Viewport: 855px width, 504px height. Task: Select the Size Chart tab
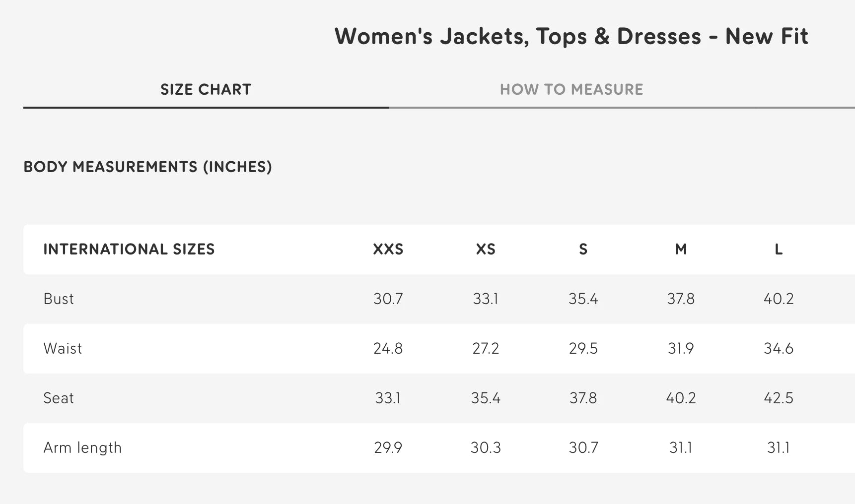(206, 90)
